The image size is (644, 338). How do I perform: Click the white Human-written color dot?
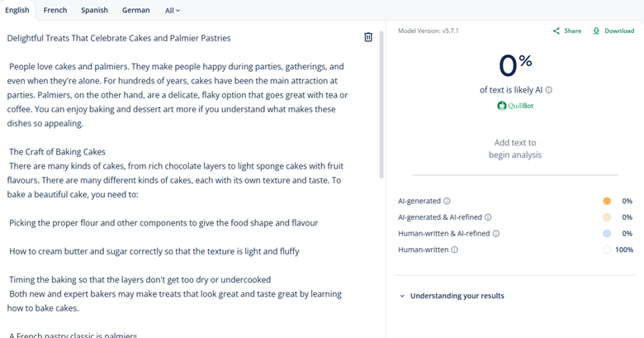pos(607,250)
